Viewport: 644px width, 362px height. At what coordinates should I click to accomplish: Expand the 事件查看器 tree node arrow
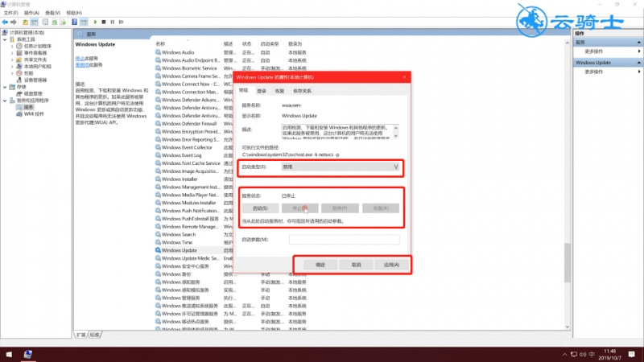click(x=12, y=53)
